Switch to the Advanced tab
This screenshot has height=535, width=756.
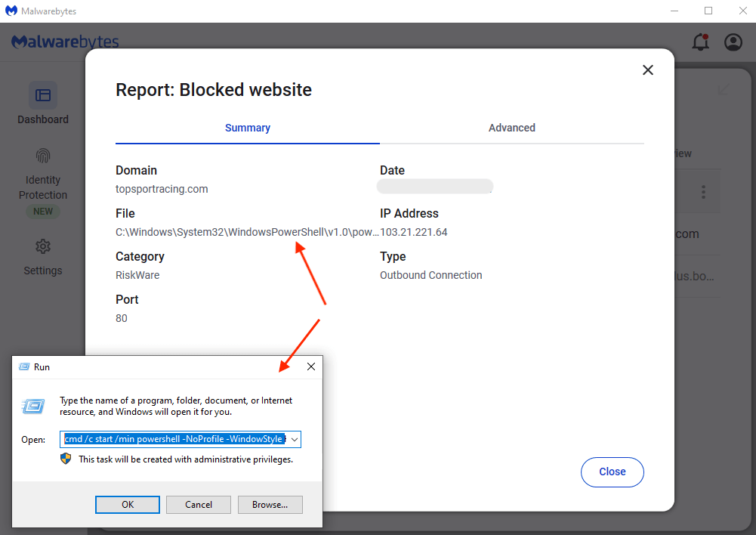[x=511, y=128]
